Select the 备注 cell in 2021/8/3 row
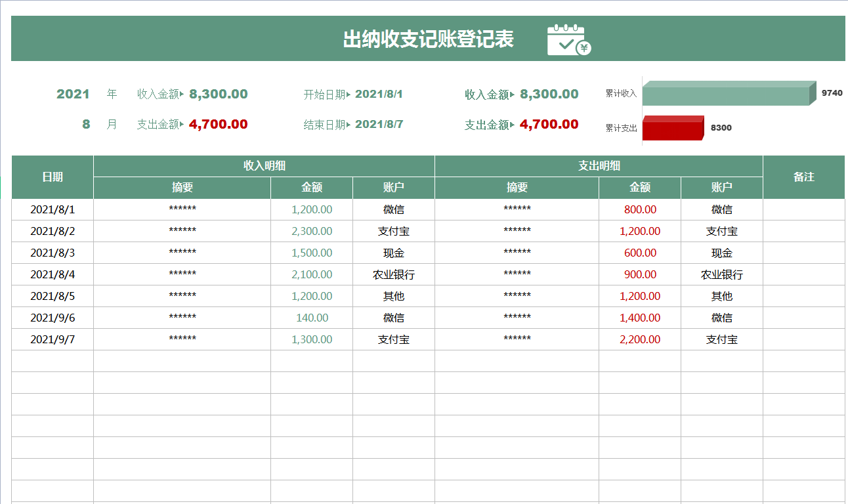 (x=804, y=253)
